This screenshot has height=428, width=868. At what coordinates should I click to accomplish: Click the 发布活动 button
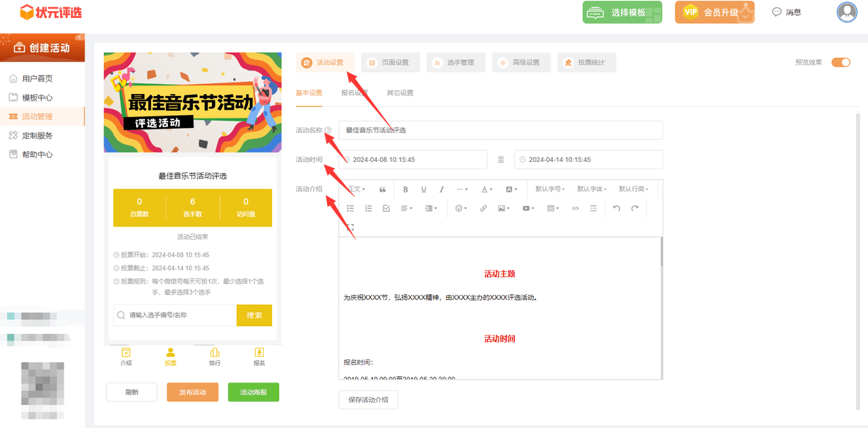coord(192,392)
